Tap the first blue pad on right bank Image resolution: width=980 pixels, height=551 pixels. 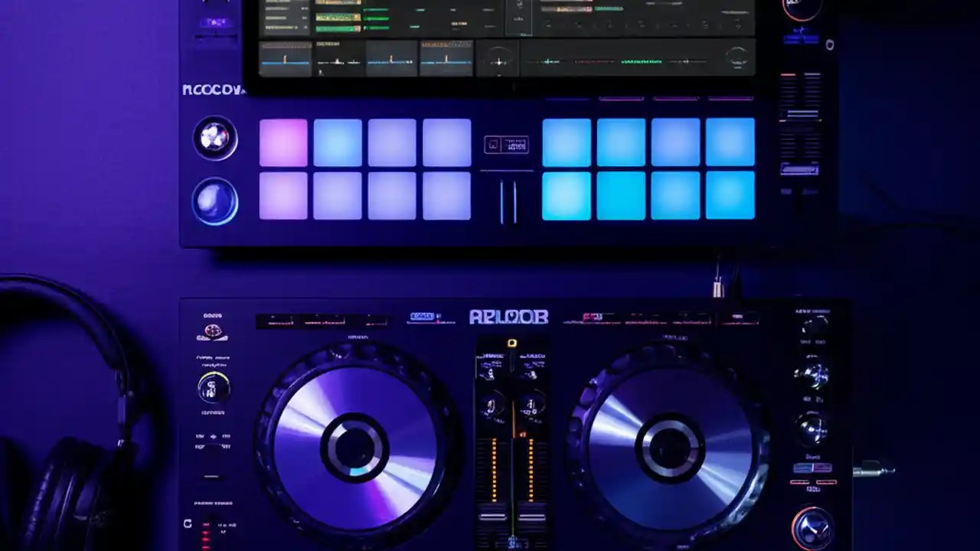click(x=567, y=144)
